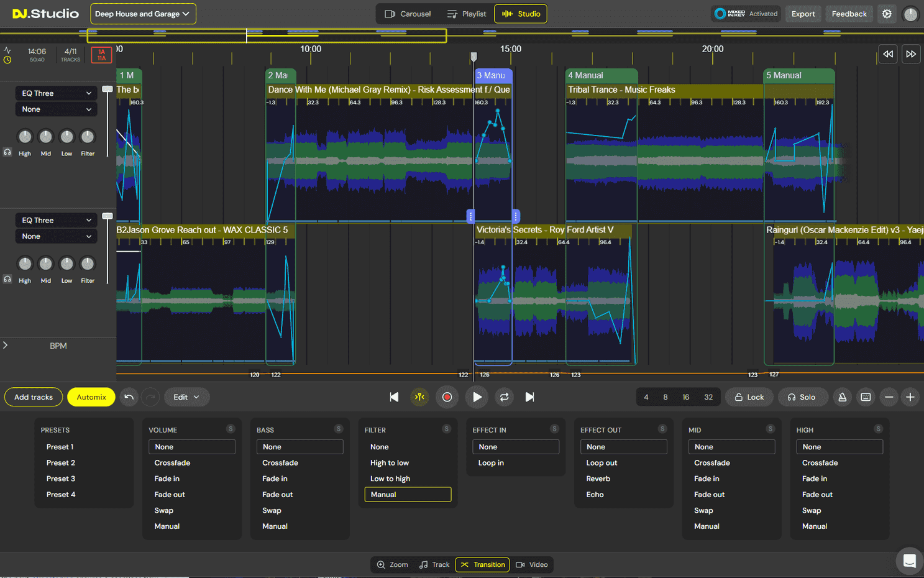Click the record button in the transport bar
This screenshot has width=924, height=578.
(x=447, y=397)
